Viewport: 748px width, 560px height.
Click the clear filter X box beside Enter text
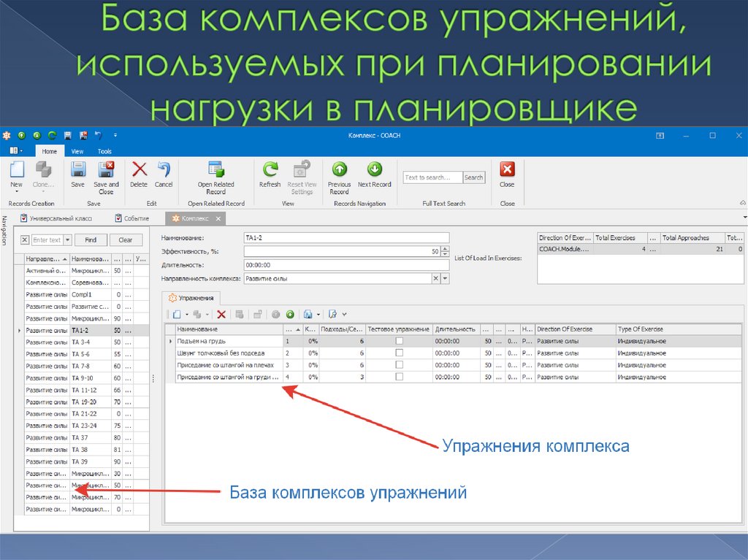click(x=25, y=240)
